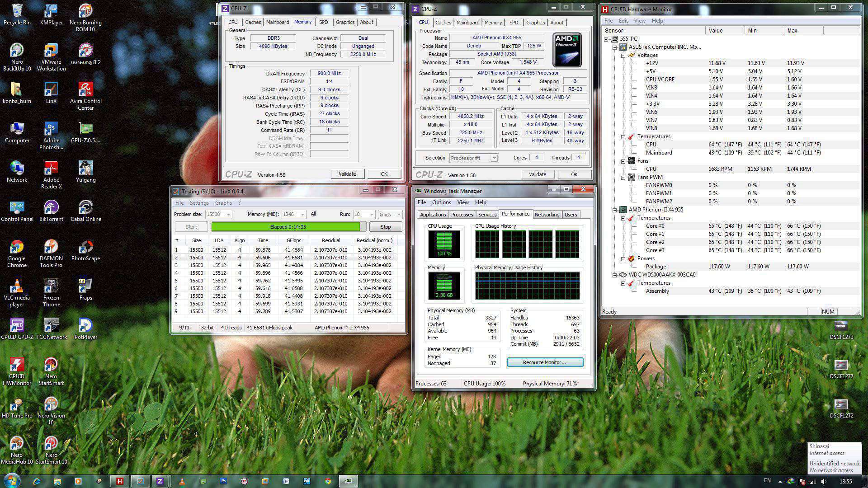Switch to the SPD tab in Memory-tab CPU-Z window
This screenshot has width=868, height=488.
pos(323,22)
